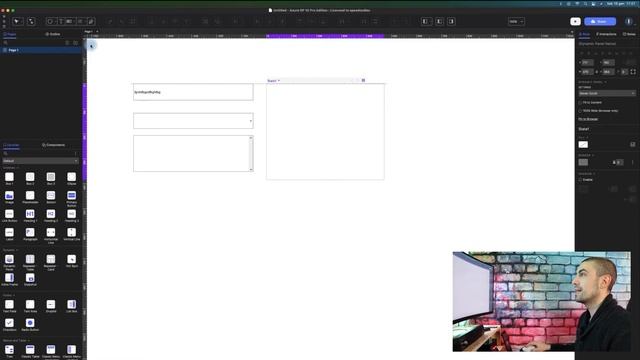Image resolution: width=640 pixels, height=360 pixels.
Task: Activate the Connect tool in toolbar
Action: click(31, 21)
